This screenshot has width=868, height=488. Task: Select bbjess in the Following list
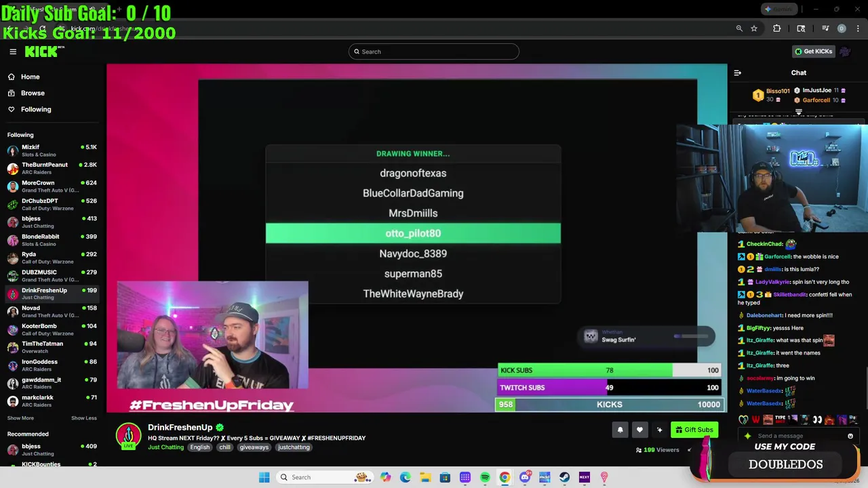click(52, 222)
